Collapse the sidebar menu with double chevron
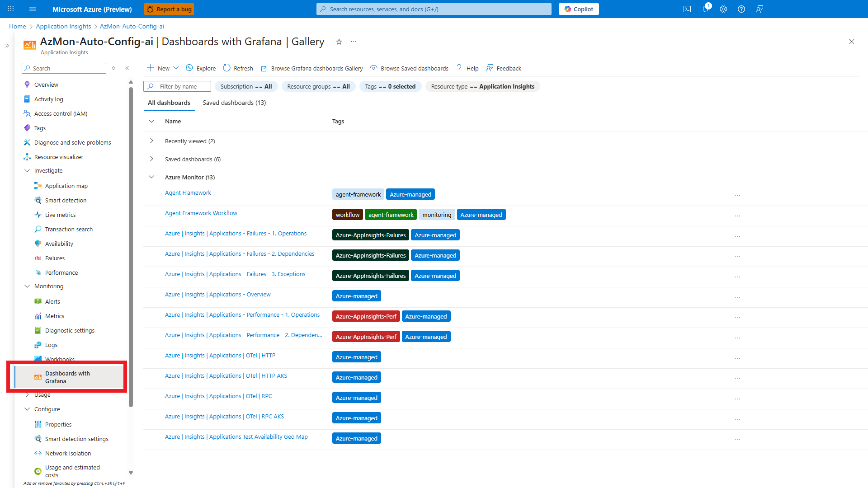This screenshot has height=488, width=868. [127, 68]
